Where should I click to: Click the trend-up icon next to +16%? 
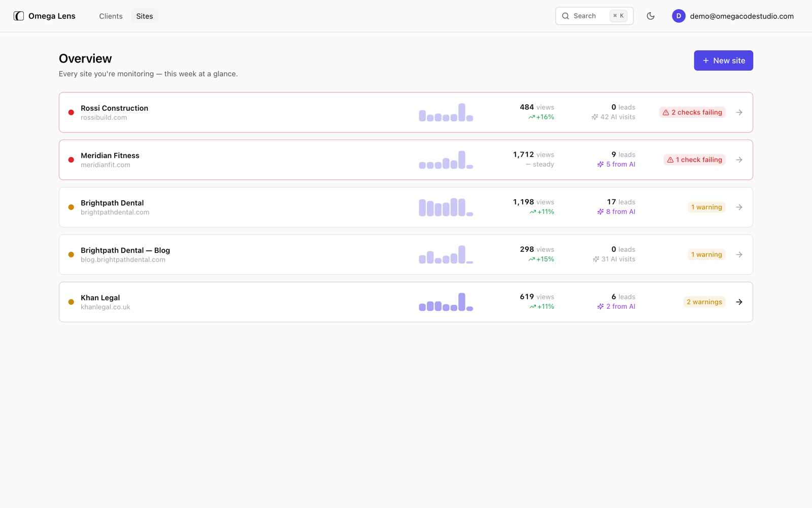pos(531,117)
